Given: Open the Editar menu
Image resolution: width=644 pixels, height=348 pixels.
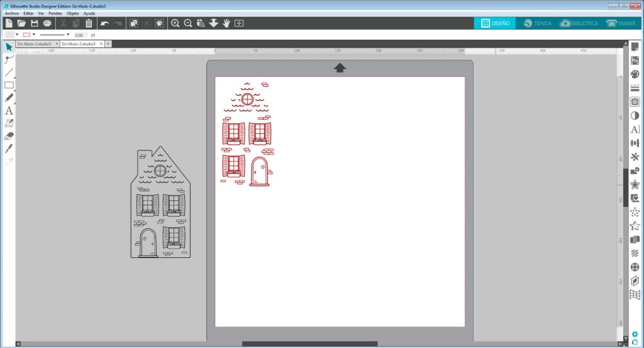Looking at the screenshot, I should coord(28,13).
